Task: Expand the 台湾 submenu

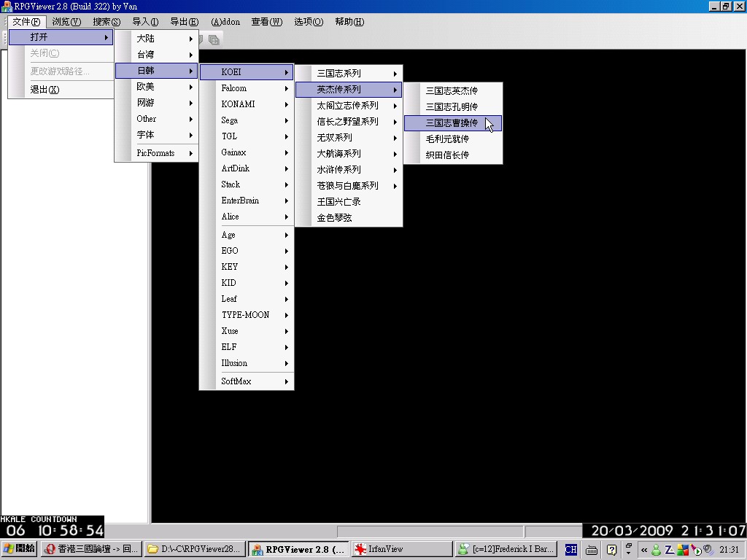Action: (x=157, y=55)
